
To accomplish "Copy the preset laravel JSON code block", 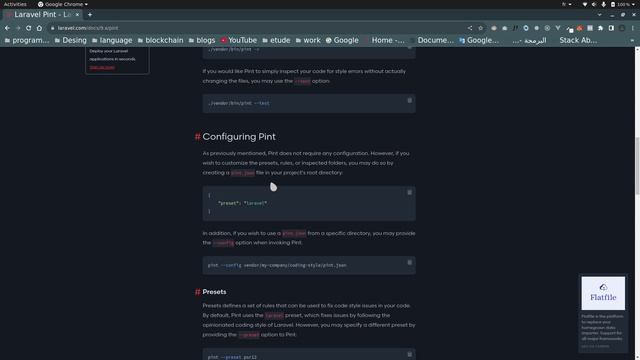I will click(409, 192).
